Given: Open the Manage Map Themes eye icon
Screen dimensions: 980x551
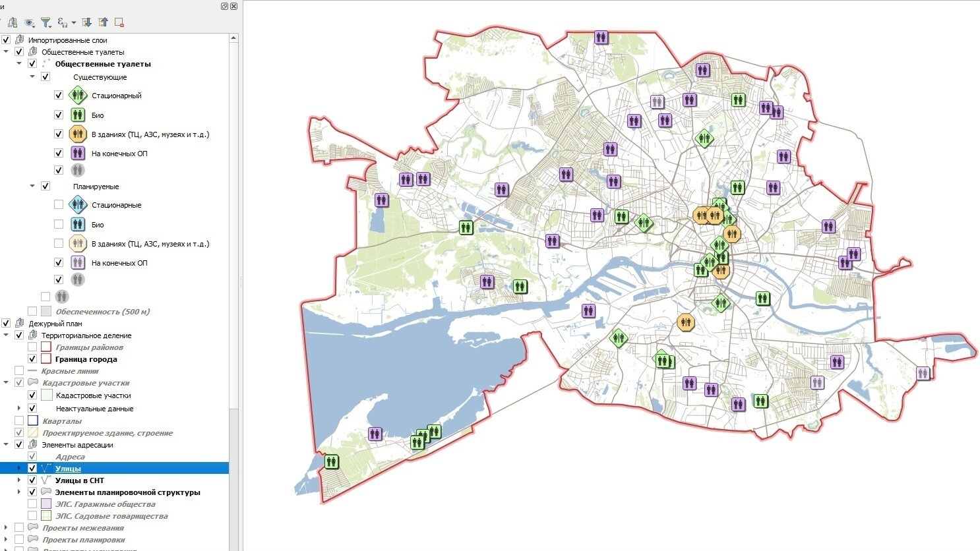Looking at the screenshot, I should (29, 22).
